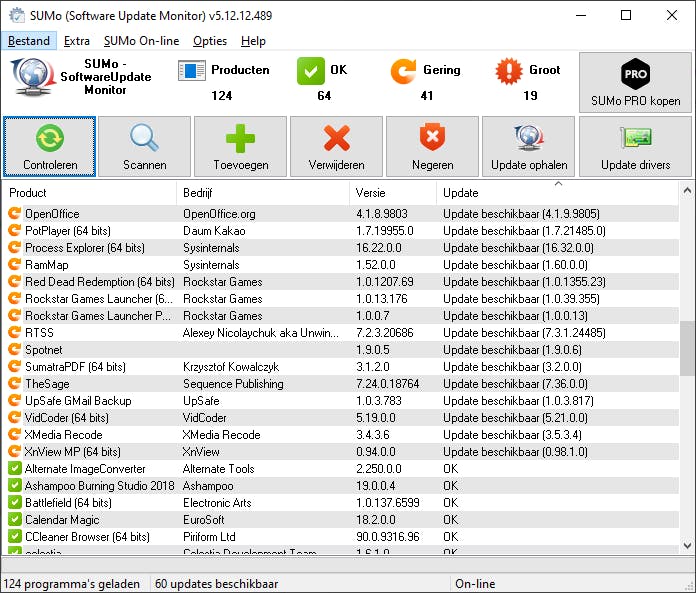Click the update icon beside RTSS

pos(15,332)
